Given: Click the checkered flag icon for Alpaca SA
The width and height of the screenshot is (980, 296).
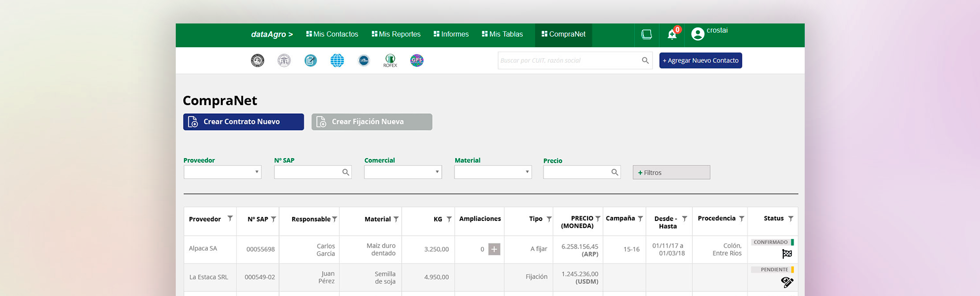Looking at the screenshot, I should tap(787, 254).
